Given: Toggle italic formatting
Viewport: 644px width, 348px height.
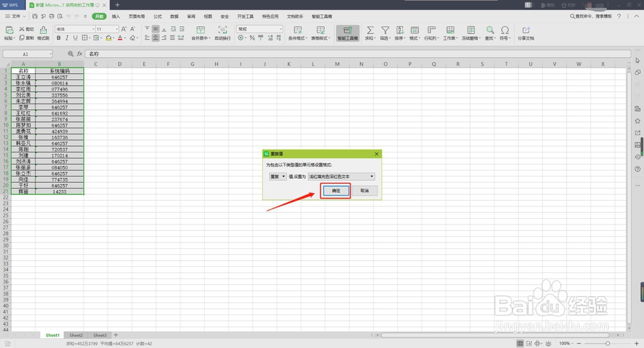Looking at the screenshot, I should click(x=67, y=38).
